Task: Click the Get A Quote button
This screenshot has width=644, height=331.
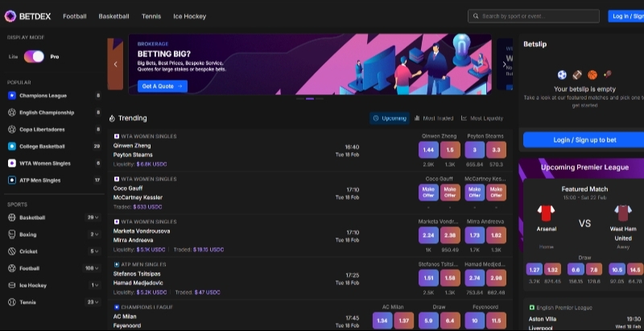Action: (x=163, y=86)
